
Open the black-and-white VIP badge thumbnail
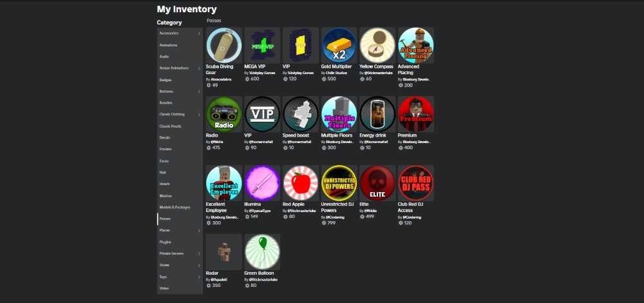[263, 114]
